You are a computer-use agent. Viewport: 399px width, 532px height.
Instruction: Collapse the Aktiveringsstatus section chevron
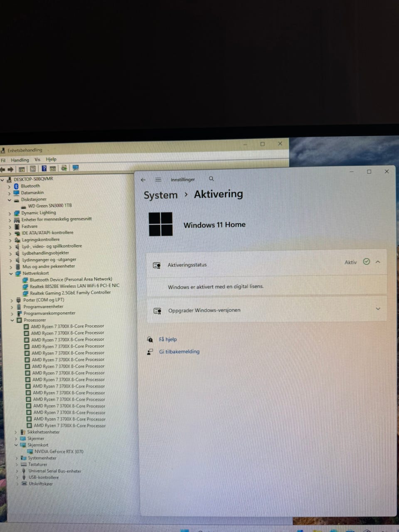[378, 262]
